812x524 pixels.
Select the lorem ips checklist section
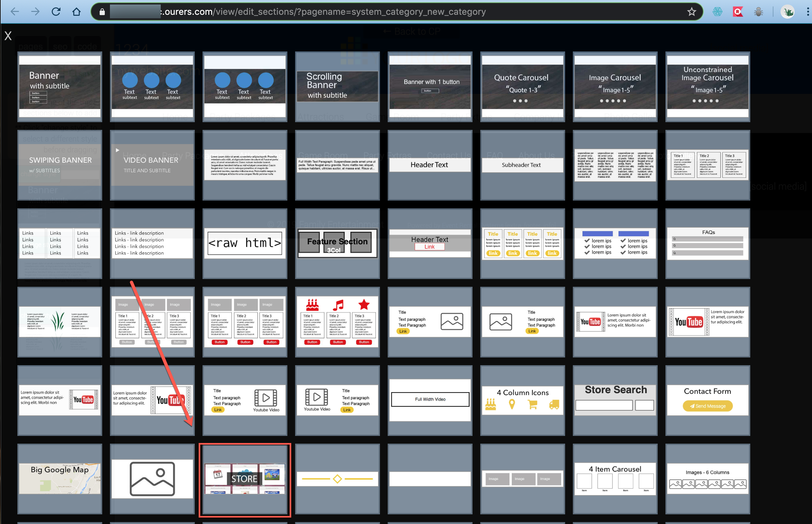[x=615, y=244]
